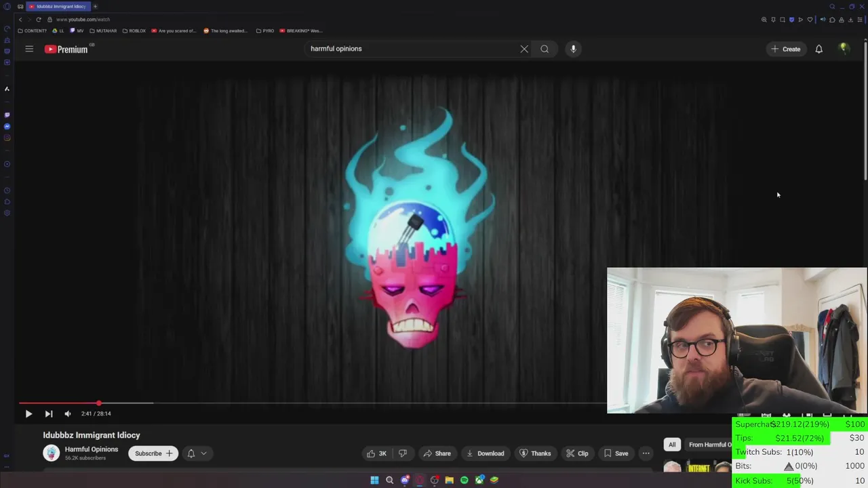Click the red playhead scrubber dot
This screenshot has width=868, height=488.
pos(99,403)
